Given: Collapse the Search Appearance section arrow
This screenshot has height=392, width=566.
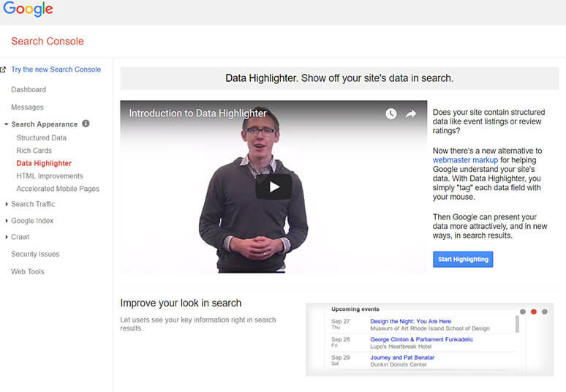Looking at the screenshot, I should pos(6,124).
